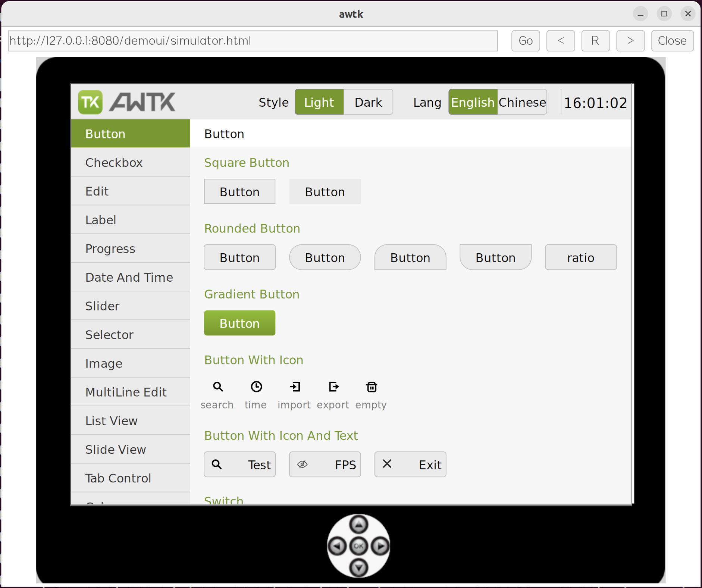Go forward with the > button

(x=631, y=41)
